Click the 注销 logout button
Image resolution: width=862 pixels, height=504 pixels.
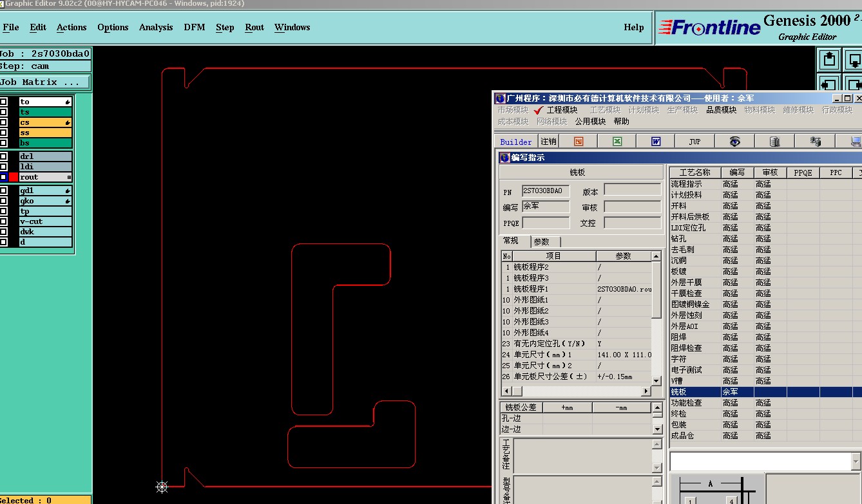click(548, 142)
